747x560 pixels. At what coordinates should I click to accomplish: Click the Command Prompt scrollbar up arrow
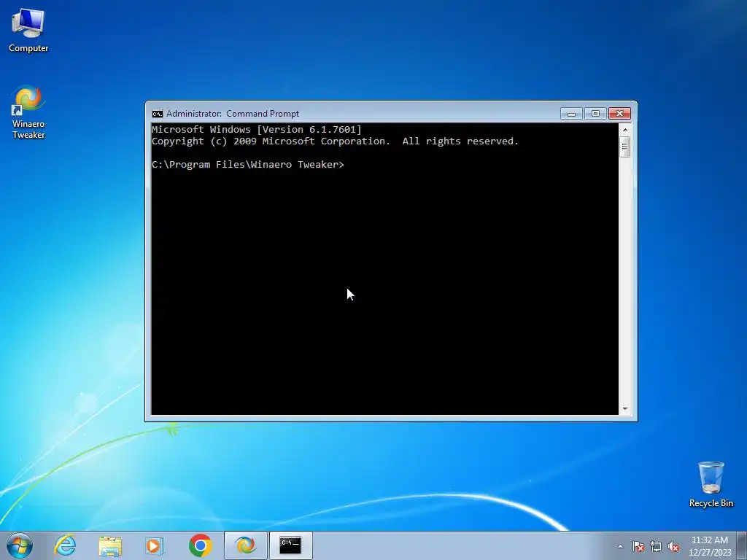[x=625, y=129]
